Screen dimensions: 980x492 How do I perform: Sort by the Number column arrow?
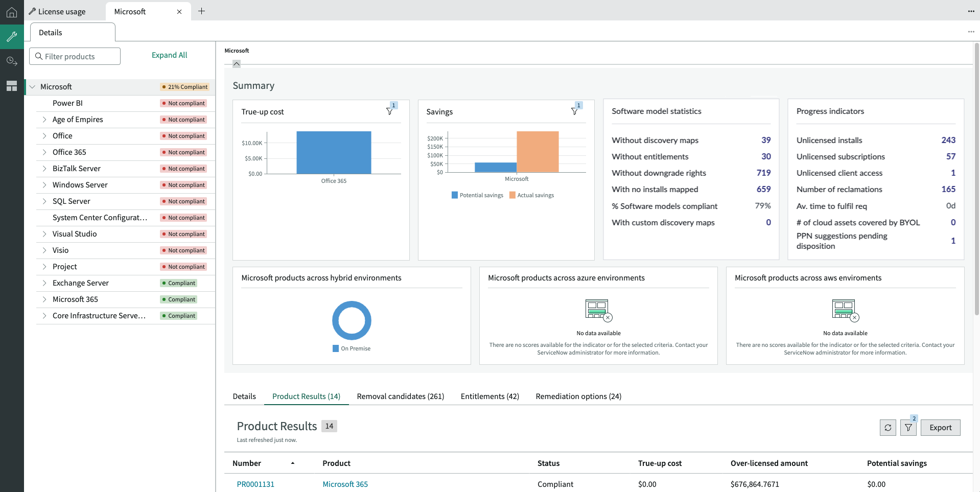(293, 463)
